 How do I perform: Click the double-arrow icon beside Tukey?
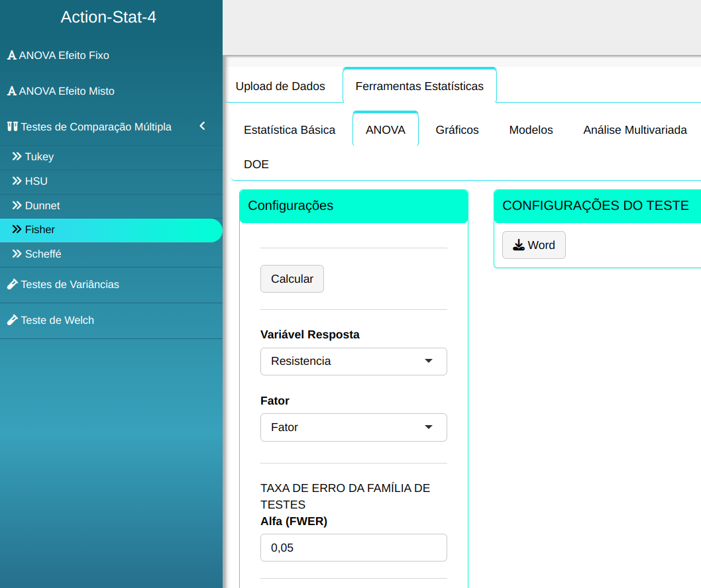(17, 157)
